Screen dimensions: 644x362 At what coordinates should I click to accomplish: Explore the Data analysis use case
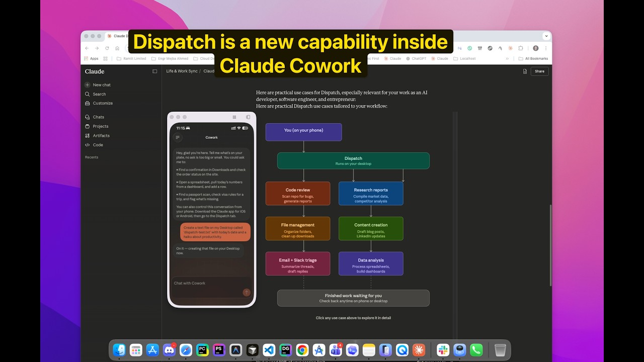371,263
